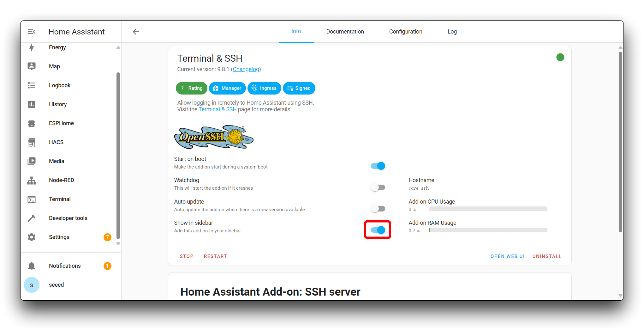Click the Add-on RAM Usage bar
Image resolution: width=644 pixels, height=331 pixels.
(x=488, y=230)
